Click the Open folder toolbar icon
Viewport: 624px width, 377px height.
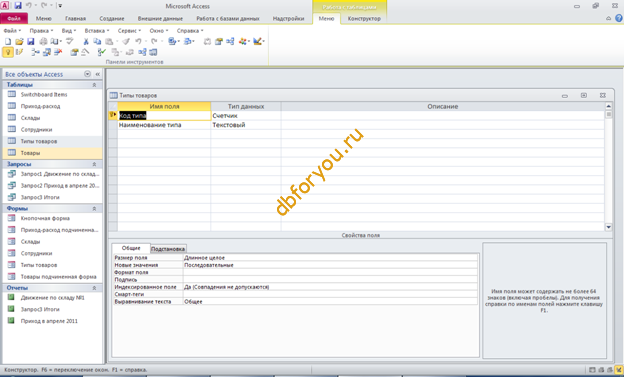coord(19,41)
